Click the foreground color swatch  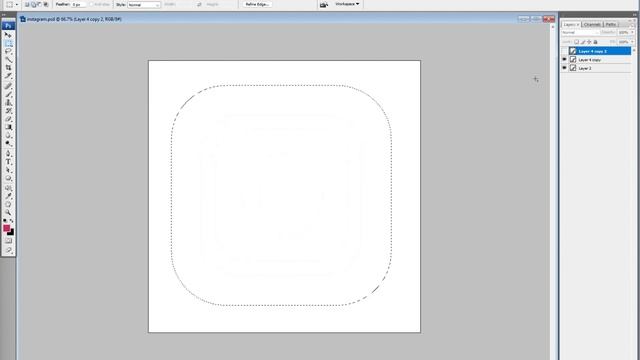pos(7,228)
